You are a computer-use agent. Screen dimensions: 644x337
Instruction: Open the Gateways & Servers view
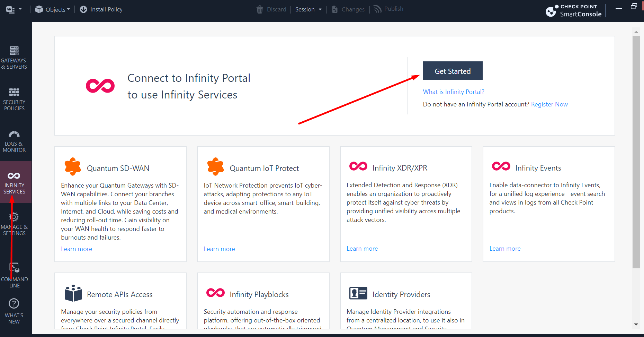[x=14, y=57]
